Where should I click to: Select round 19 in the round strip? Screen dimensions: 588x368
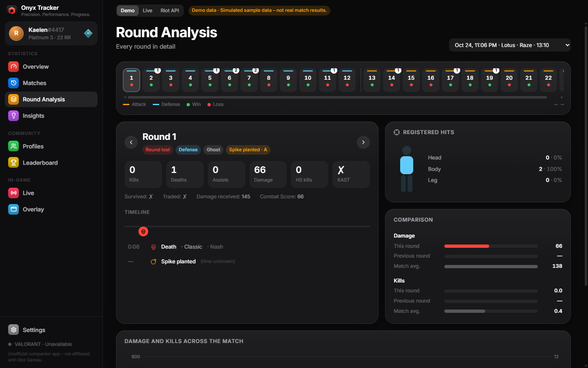[490, 80]
